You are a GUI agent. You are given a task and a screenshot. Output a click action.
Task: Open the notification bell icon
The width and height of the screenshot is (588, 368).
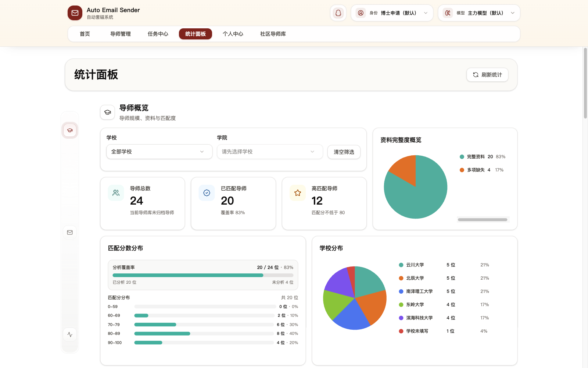tap(338, 13)
